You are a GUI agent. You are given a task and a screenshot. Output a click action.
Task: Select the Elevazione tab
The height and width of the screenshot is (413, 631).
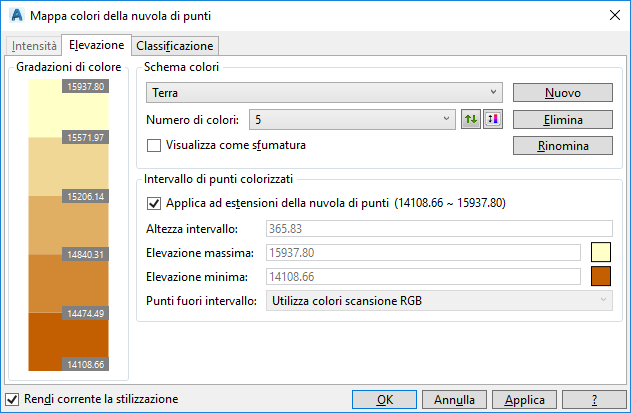tap(97, 45)
